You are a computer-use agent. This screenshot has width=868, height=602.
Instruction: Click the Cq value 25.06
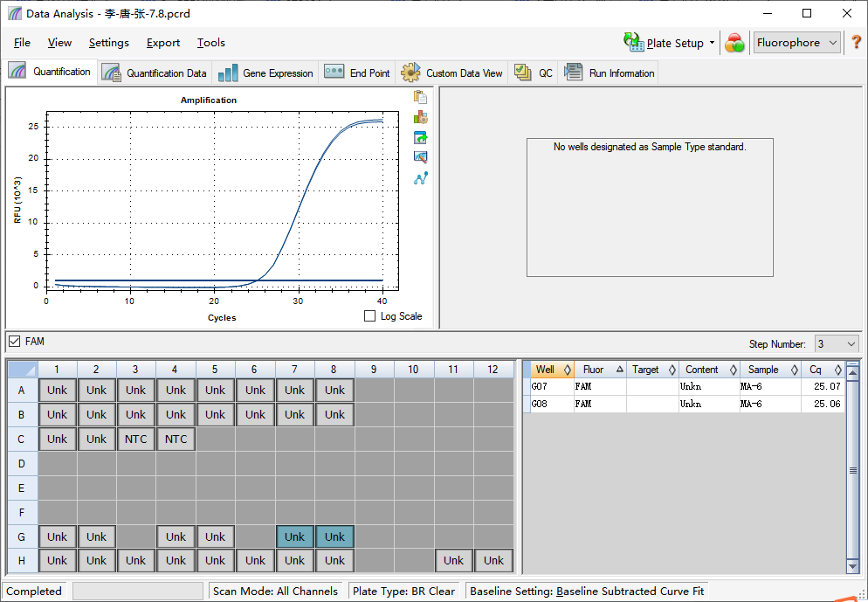826,404
